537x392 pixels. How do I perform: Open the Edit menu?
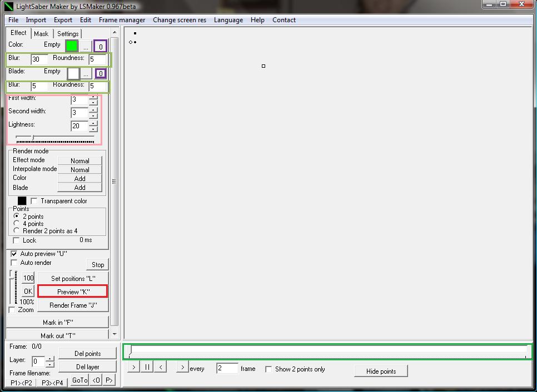(x=85, y=20)
